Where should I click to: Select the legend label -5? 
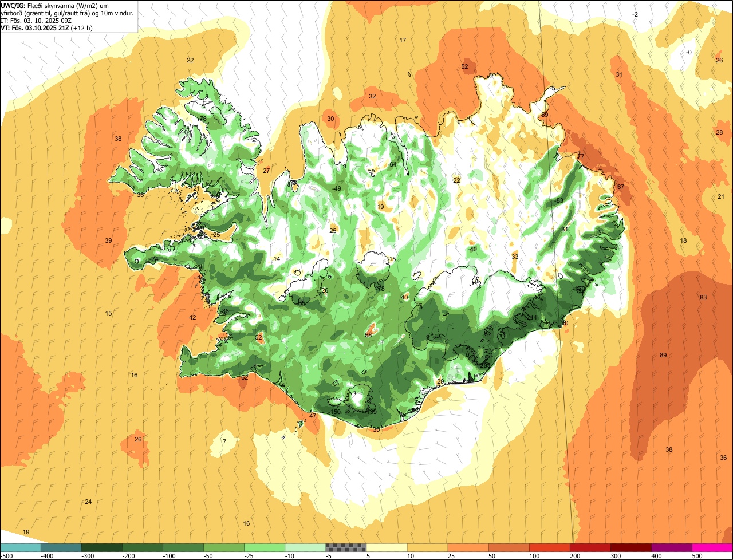point(329,556)
